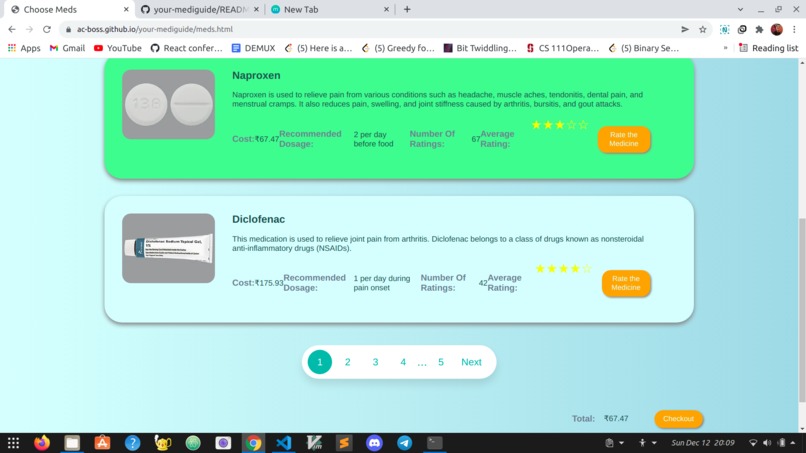Expand the accessibility tray dropdown arrow
The height and width of the screenshot is (453, 806).
pyautogui.click(x=654, y=443)
